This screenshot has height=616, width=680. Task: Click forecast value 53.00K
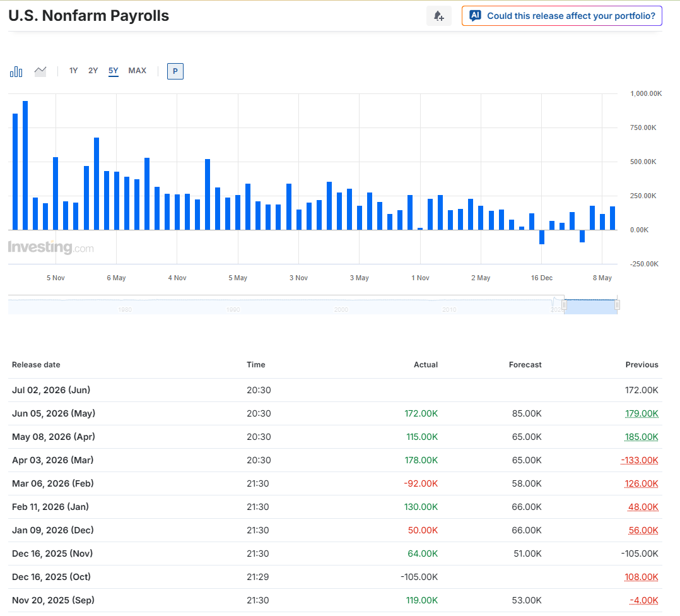pos(527,600)
